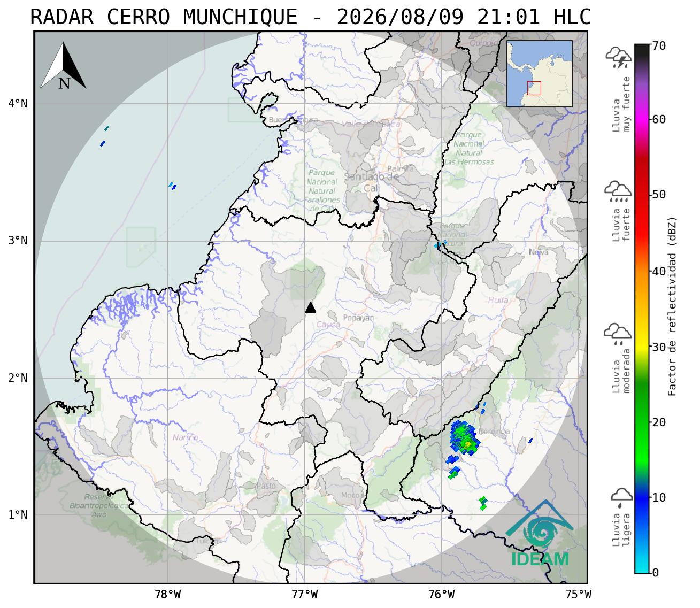Click the small green echo near 1°N
Image resolution: width=700 pixels, height=608 pixels.
483,503
